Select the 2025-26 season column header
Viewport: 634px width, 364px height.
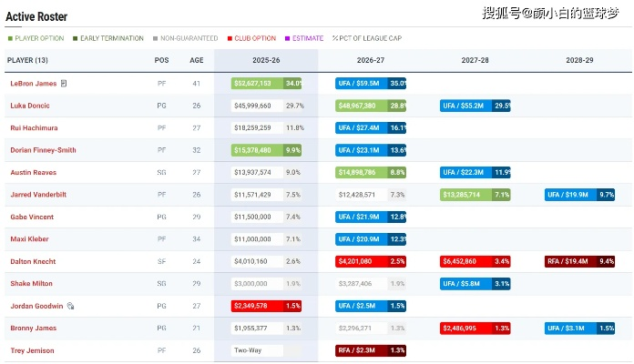pos(266,60)
